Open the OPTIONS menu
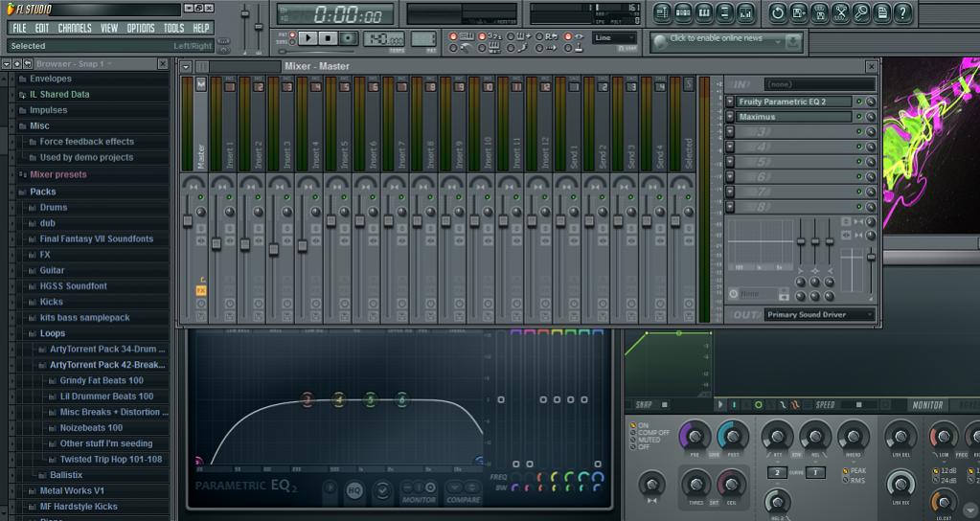Viewport: 980px width, 521px height. [x=140, y=28]
